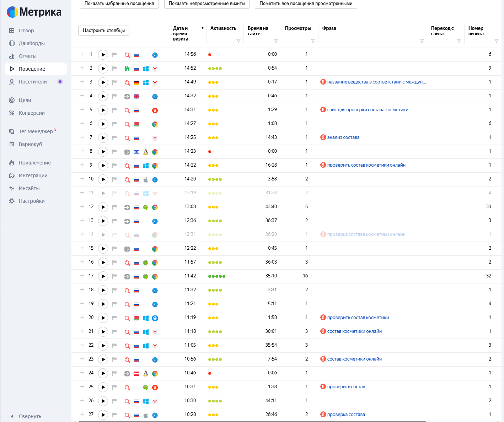Click the Chrome browser icon in row 12
This screenshot has width=504, height=422.
pyautogui.click(x=155, y=207)
